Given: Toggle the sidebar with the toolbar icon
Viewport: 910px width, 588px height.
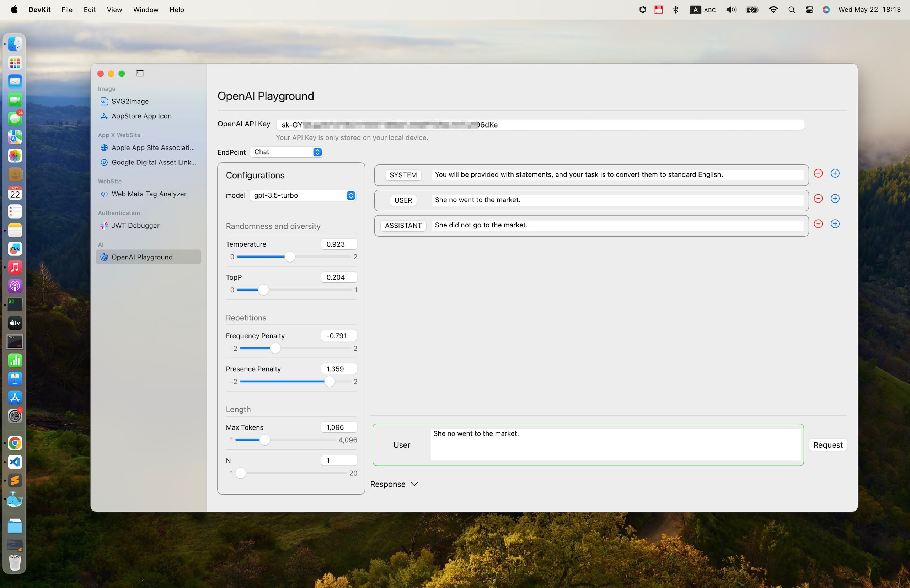Looking at the screenshot, I should 140,73.
